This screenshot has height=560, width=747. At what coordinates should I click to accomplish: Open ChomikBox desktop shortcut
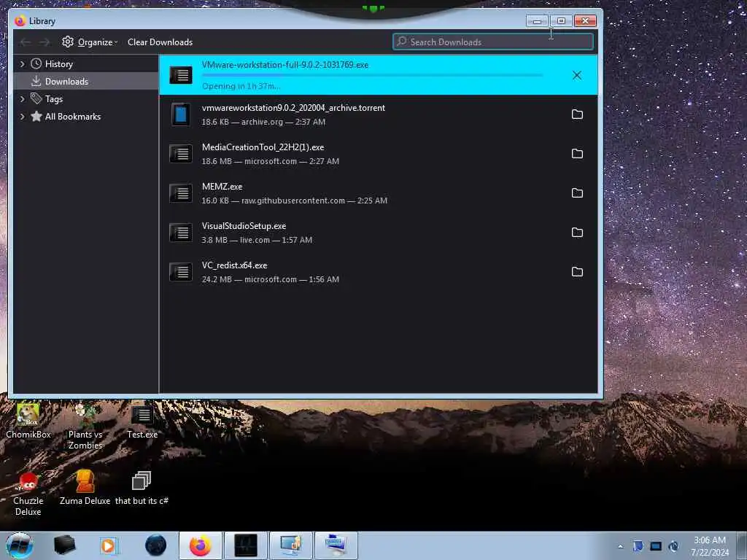click(x=28, y=421)
